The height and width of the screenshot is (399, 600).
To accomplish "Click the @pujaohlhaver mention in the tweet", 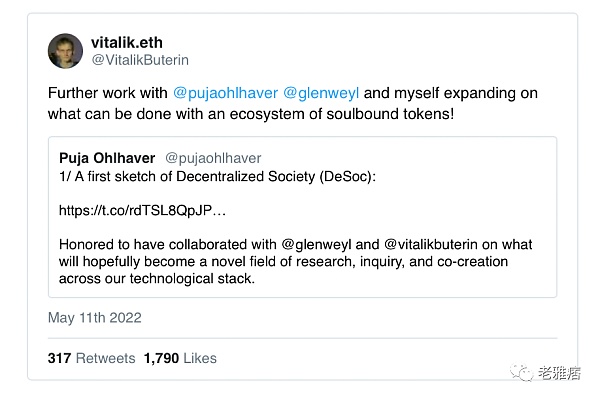I will coord(225,93).
